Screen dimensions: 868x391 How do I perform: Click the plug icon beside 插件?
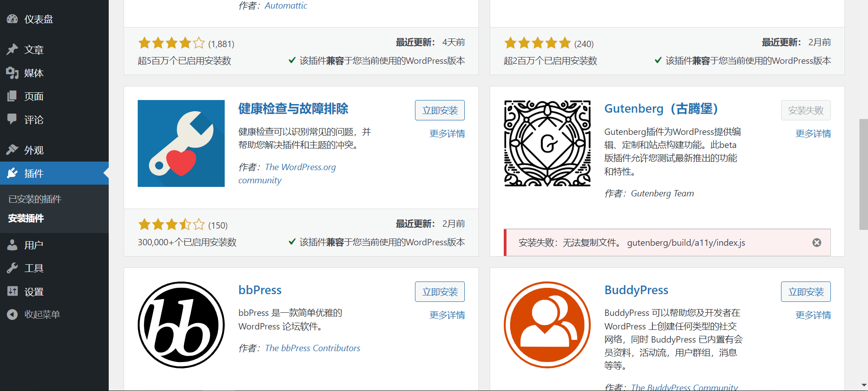click(x=12, y=173)
